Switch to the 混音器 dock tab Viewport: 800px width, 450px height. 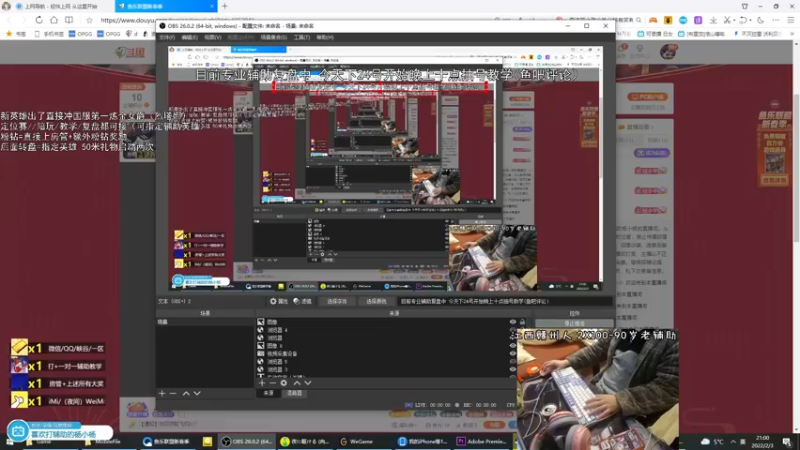tap(294, 393)
